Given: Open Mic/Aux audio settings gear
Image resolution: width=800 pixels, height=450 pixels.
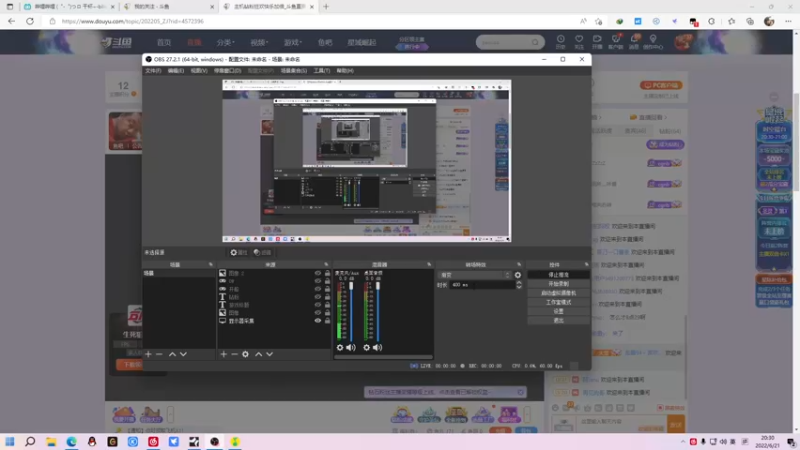Looking at the screenshot, I should 340,347.
